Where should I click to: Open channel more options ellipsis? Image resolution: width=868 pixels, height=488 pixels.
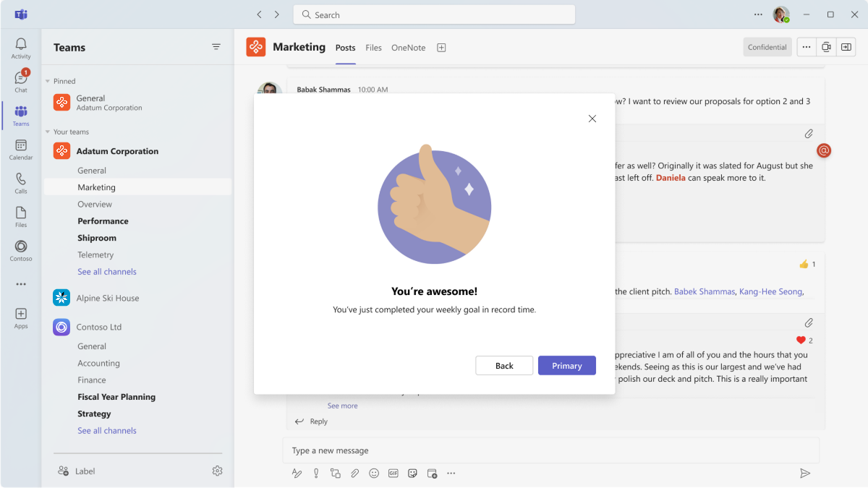point(807,47)
